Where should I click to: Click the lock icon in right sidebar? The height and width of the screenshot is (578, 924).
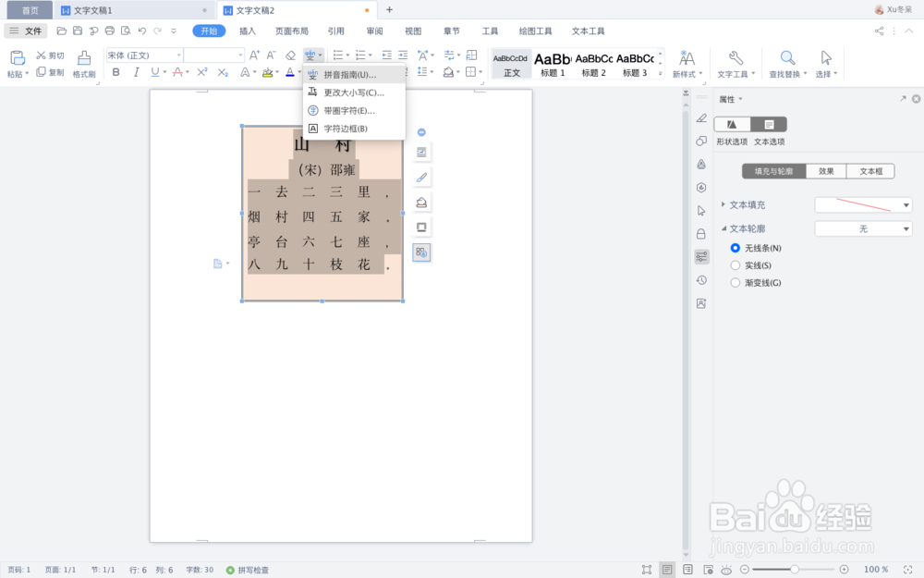coord(701,234)
